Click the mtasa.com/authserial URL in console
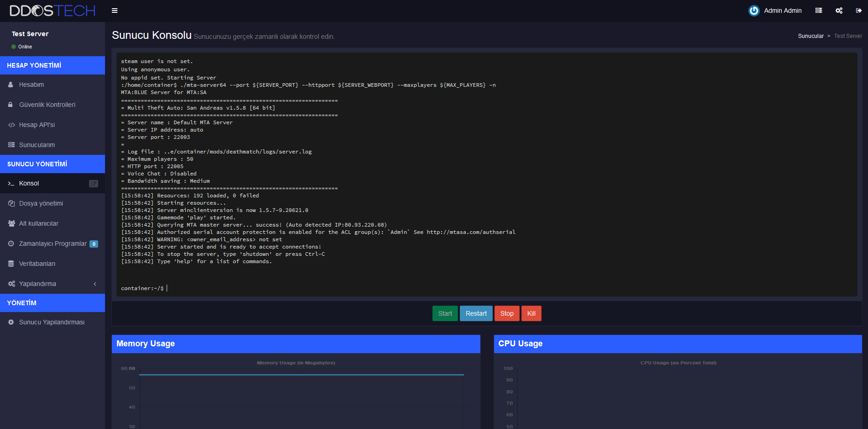Viewport: 868px width, 429px height. click(471, 232)
